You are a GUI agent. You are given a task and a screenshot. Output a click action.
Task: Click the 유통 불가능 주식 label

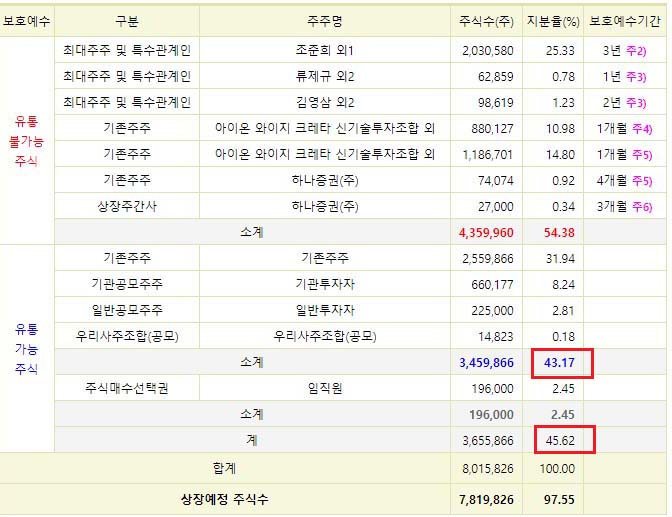pos(26,141)
